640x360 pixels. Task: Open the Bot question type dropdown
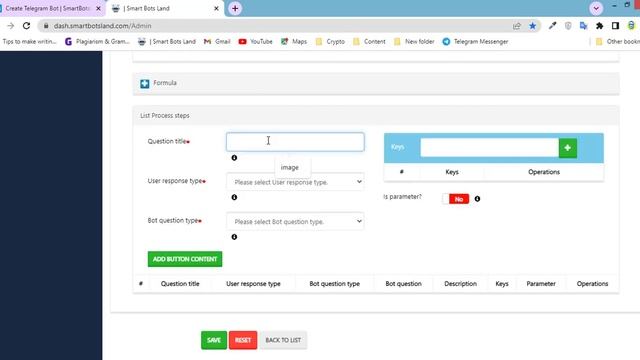[295, 221]
